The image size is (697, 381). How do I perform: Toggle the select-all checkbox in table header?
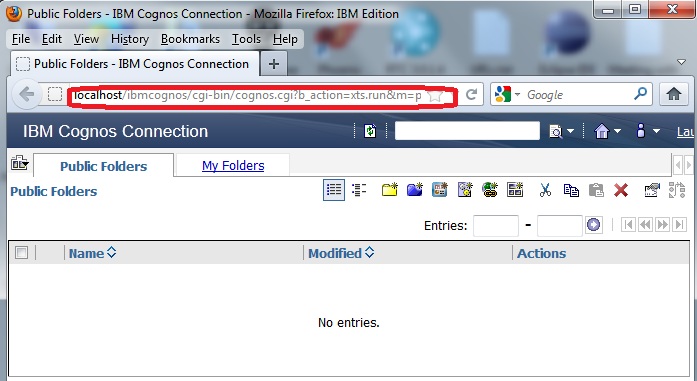21,253
